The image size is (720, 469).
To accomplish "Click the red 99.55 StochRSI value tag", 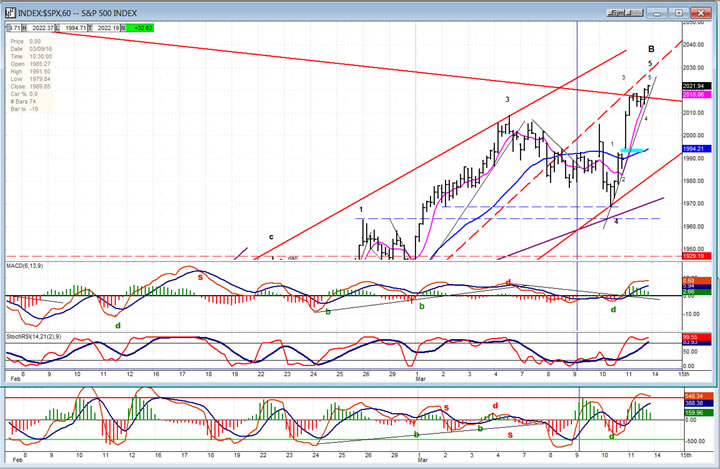I will click(698, 337).
